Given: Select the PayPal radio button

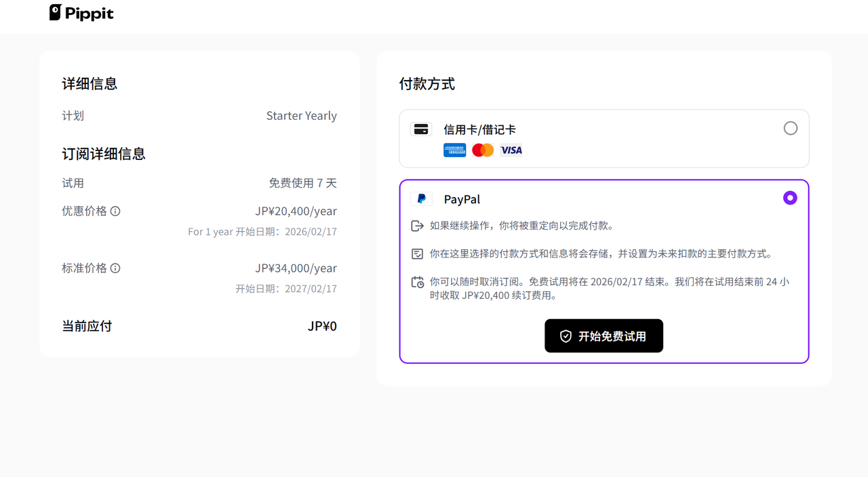Looking at the screenshot, I should point(790,198).
